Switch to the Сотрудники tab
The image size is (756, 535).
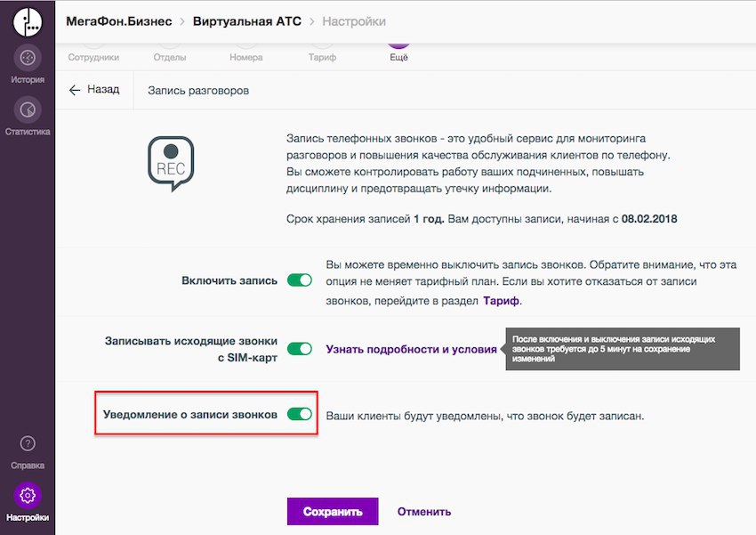[x=93, y=57]
